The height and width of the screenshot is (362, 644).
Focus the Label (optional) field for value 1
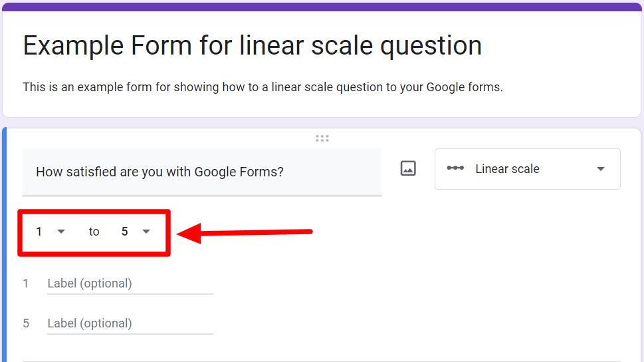pos(130,284)
